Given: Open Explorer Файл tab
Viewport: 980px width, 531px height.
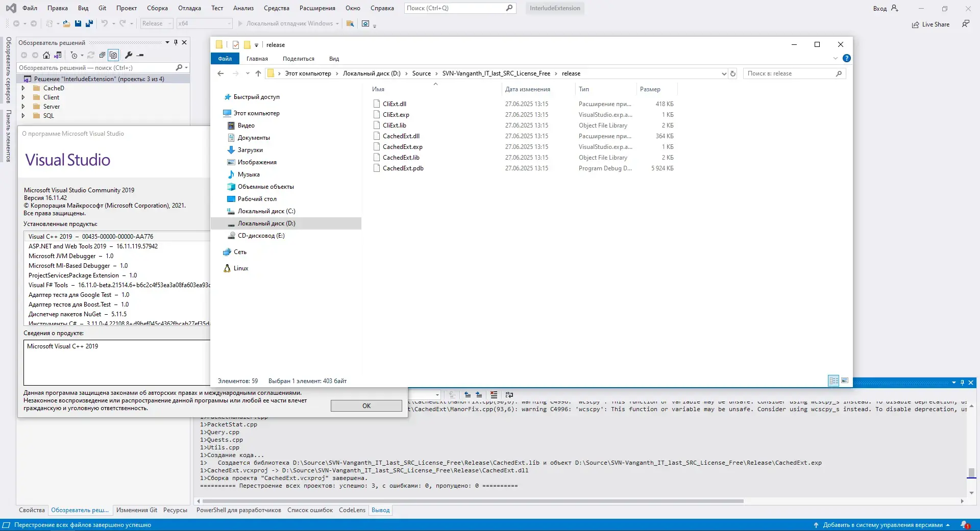Looking at the screenshot, I should [x=225, y=59].
